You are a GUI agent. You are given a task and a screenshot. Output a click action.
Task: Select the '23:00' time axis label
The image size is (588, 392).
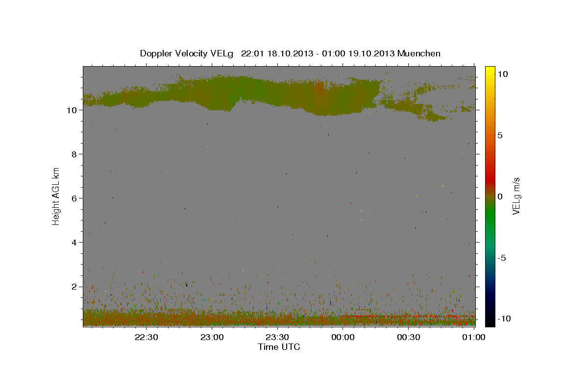click(x=212, y=337)
